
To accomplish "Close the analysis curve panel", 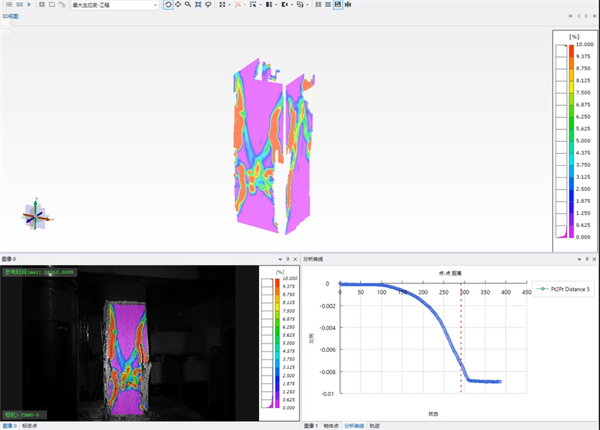I will [594, 257].
